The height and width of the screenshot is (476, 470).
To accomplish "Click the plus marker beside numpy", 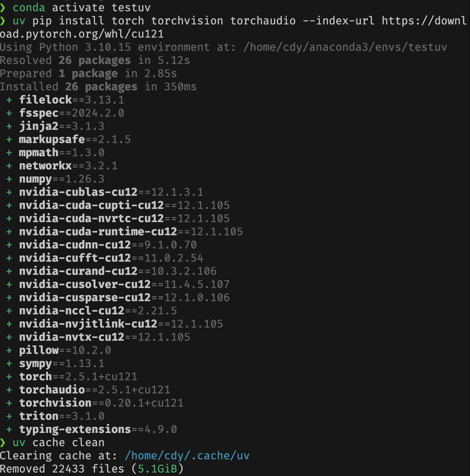I will (9, 179).
